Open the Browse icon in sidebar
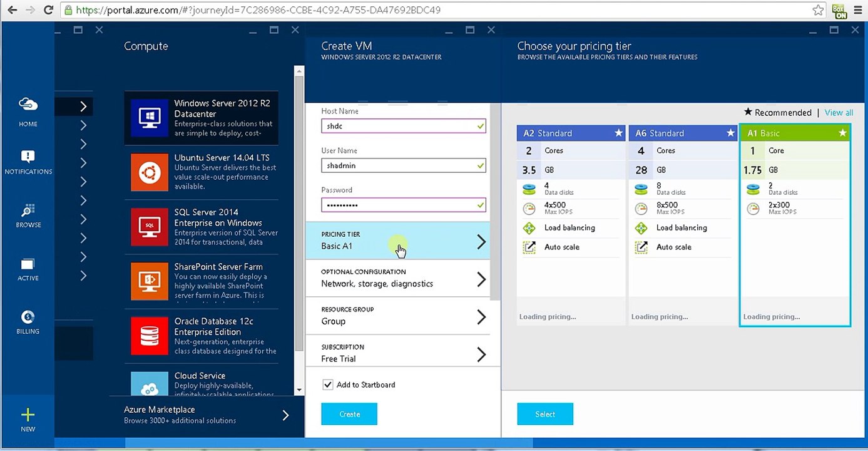Screen dimensions: 868x451 28,210
